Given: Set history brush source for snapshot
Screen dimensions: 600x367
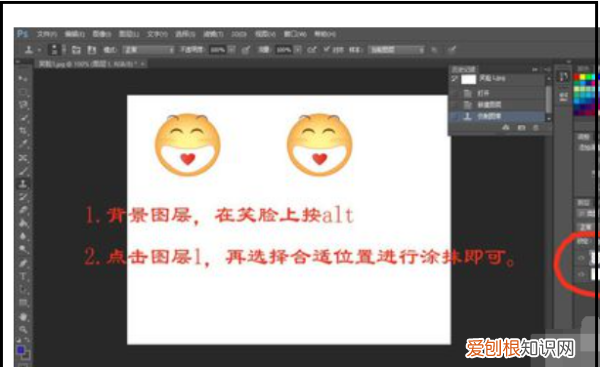Looking at the screenshot, I should coord(455,79).
